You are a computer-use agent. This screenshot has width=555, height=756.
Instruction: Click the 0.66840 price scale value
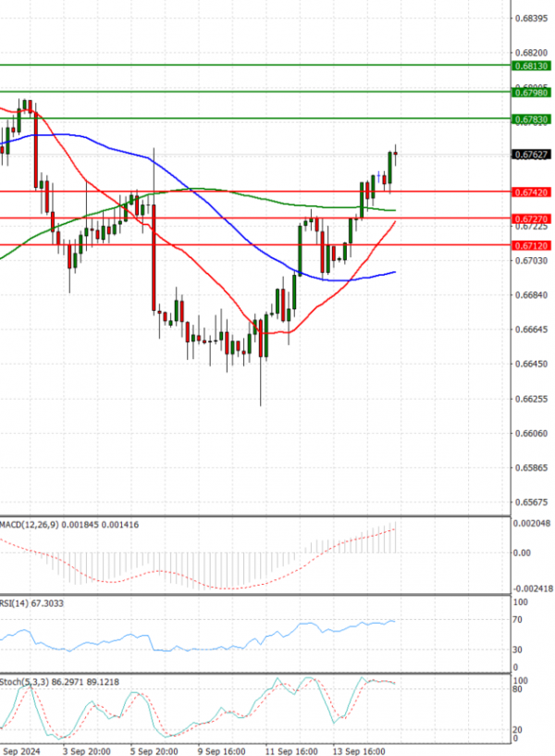[531, 294]
